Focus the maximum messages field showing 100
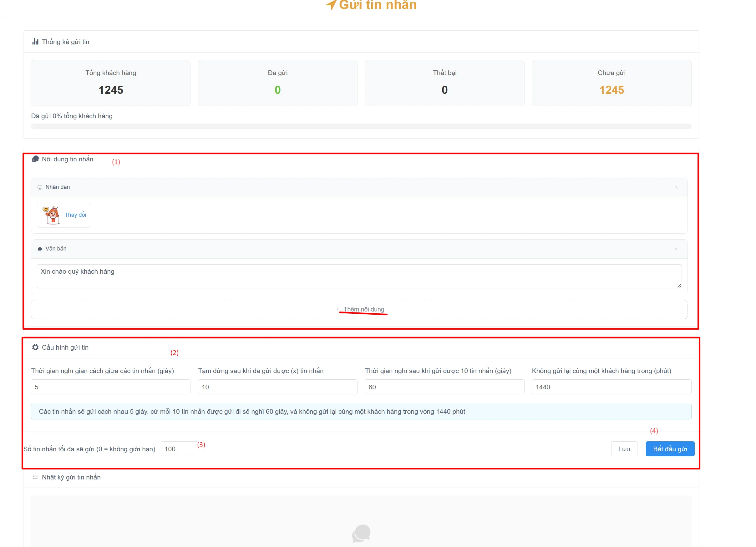The height and width of the screenshot is (547, 756). (x=179, y=449)
